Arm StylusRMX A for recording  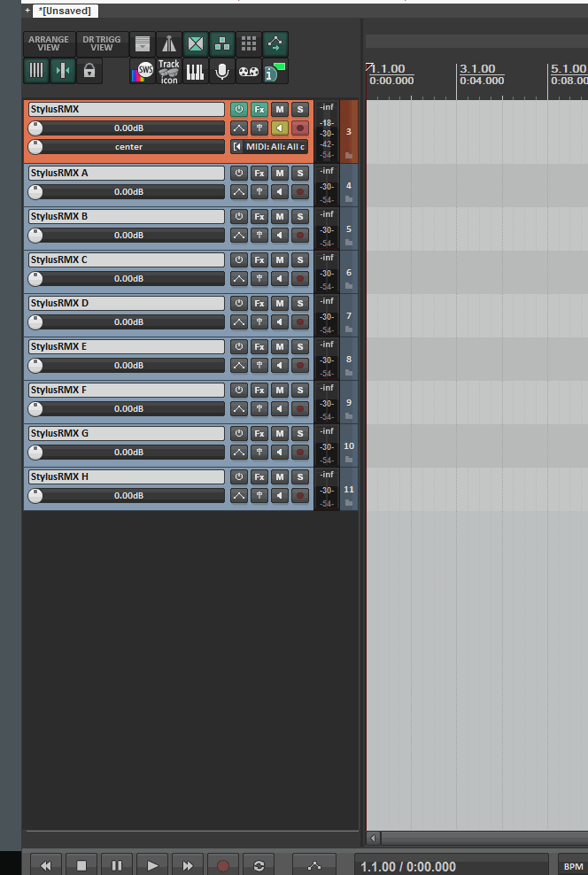click(x=300, y=192)
